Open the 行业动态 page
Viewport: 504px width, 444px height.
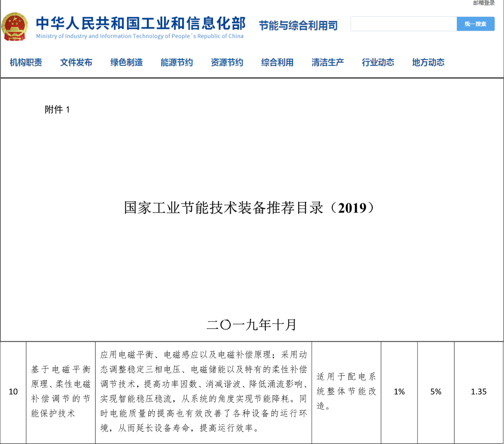click(x=378, y=62)
